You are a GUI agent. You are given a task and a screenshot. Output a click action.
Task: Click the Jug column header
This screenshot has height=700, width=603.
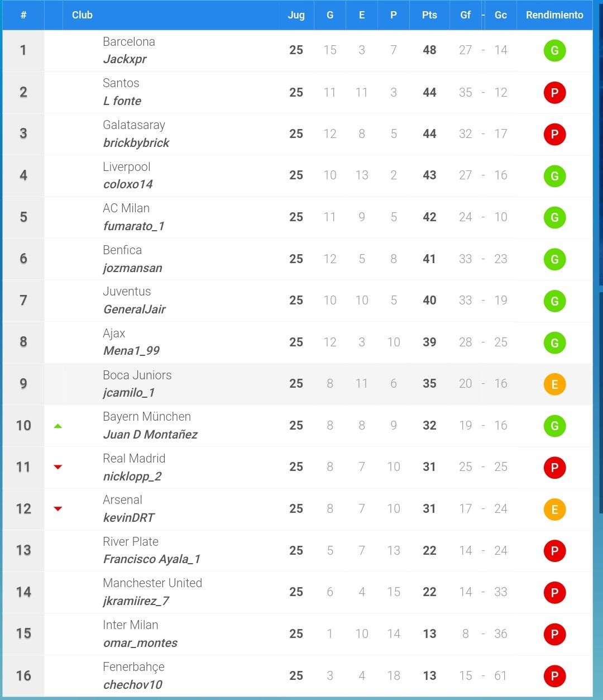[x=296, y=15]
